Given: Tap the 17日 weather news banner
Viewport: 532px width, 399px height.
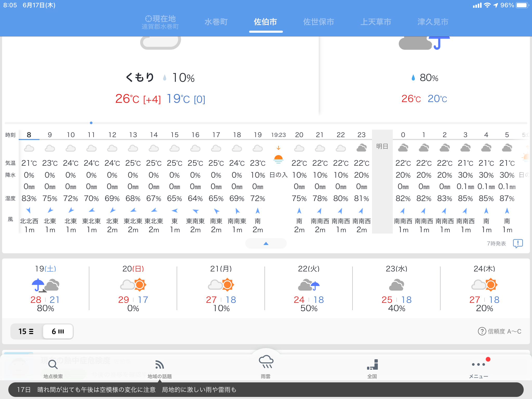Looking at the screenshot, I should [x=266, y=389].
